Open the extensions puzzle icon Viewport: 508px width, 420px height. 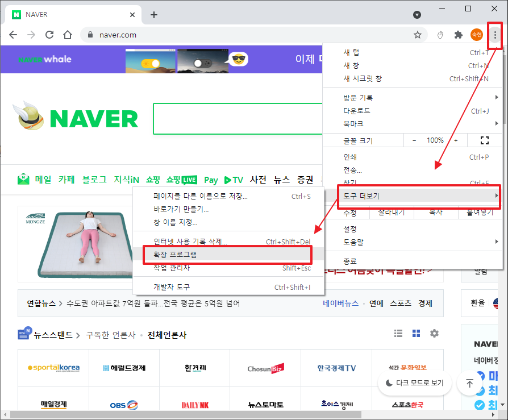click(459, 35)
